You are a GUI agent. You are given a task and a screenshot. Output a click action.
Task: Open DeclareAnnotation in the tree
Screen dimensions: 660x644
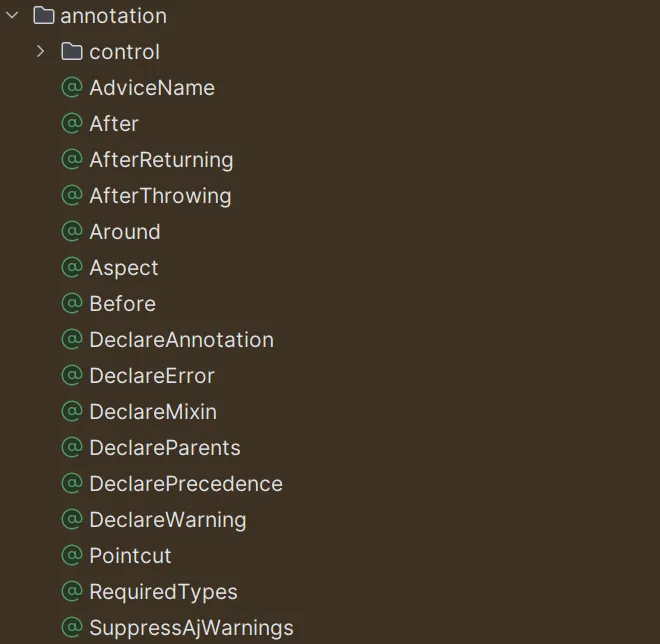[181, 340]
